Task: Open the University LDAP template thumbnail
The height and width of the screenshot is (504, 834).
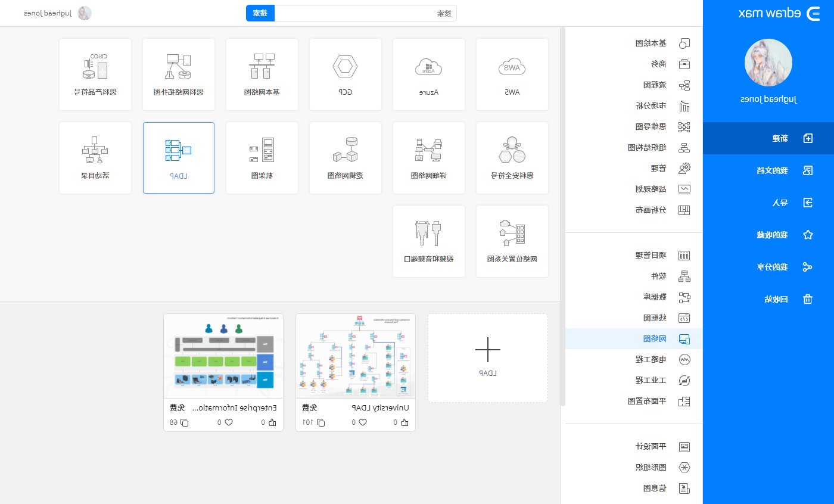Action: 356,356
